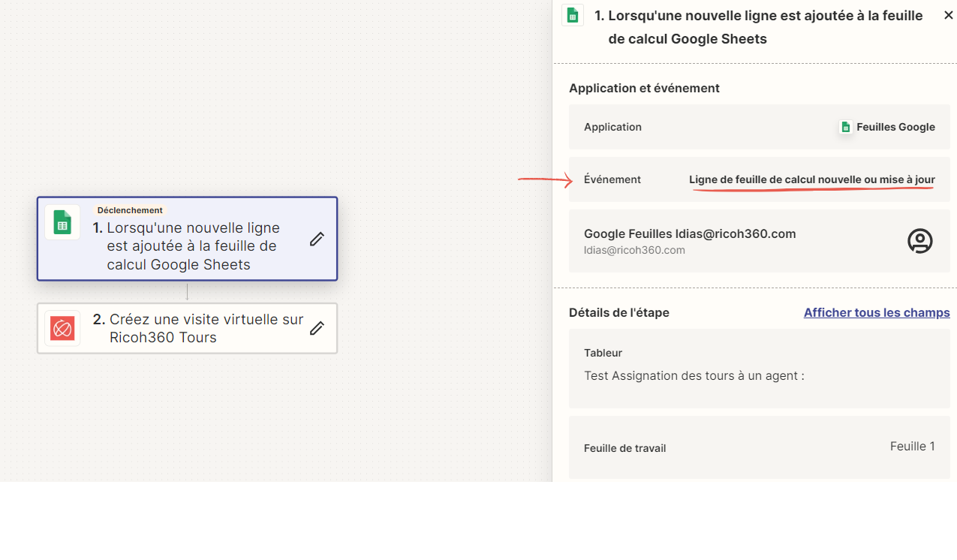Click the 'Feuille 1' value text
The width and height of the screenshot is (957, 560).
pyautogui.click(x=913, y=446)
